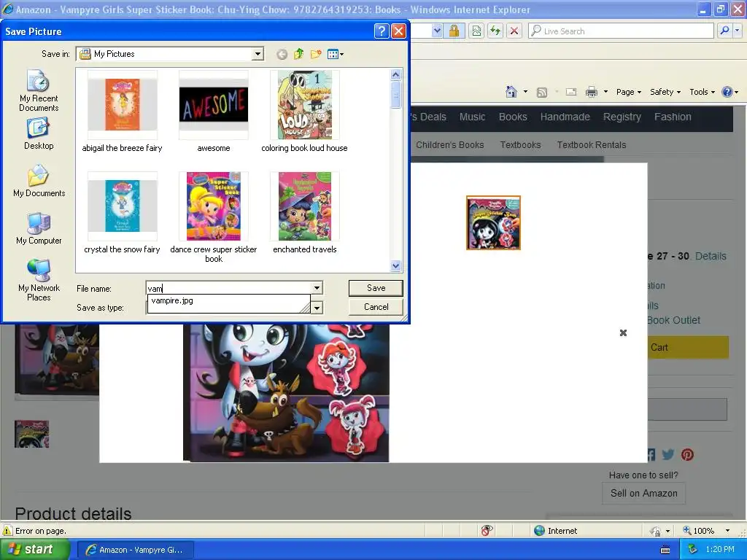747x560 pixels.
Task: Click the RSS feeds icon
Action: (x=542, y=93)
